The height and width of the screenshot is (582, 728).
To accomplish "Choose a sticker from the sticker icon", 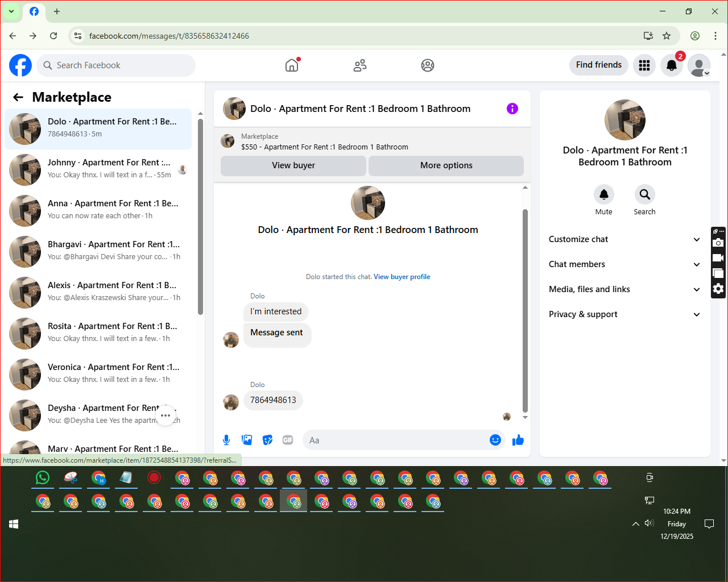I will pos(267,440).
